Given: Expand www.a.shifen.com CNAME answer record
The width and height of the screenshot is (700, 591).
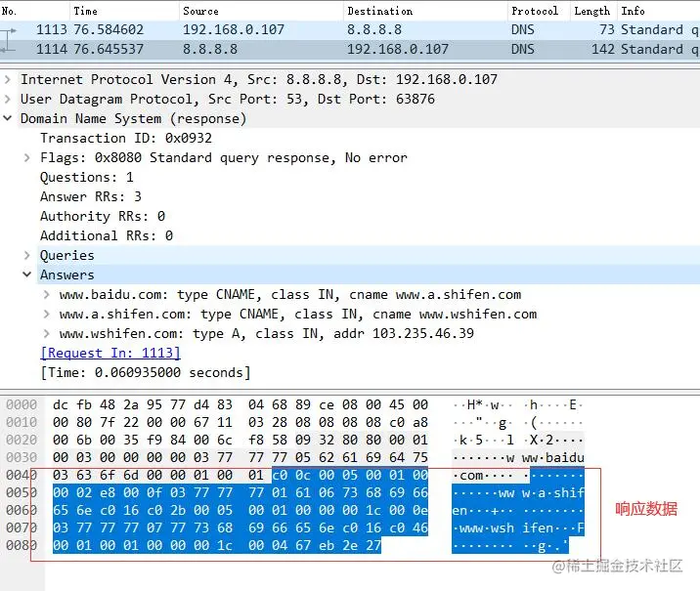Looking at the screenshot, I should click(x=46, y=315).
